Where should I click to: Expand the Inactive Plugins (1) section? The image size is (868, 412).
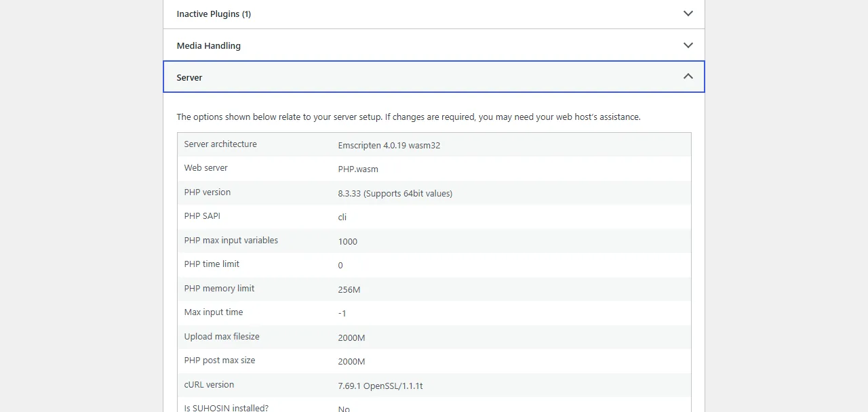[x=434, y=14]
